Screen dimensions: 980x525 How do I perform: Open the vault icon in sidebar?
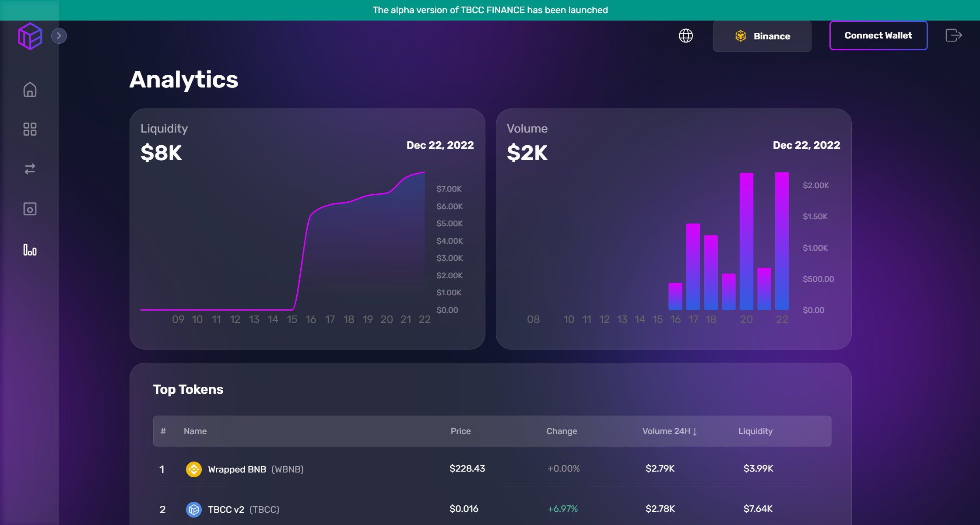30,209
